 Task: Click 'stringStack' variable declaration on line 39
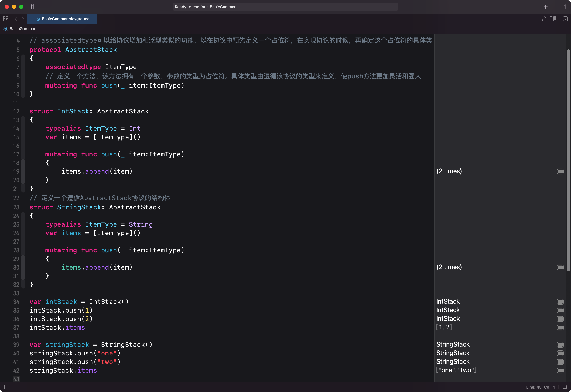pyautogui.click(x=67, y=345)
